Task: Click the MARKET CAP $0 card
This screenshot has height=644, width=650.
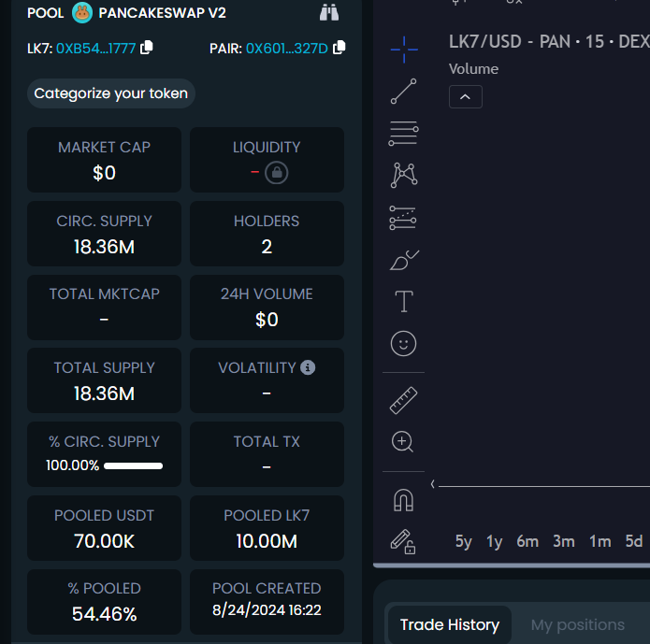Action: point(104,160)
